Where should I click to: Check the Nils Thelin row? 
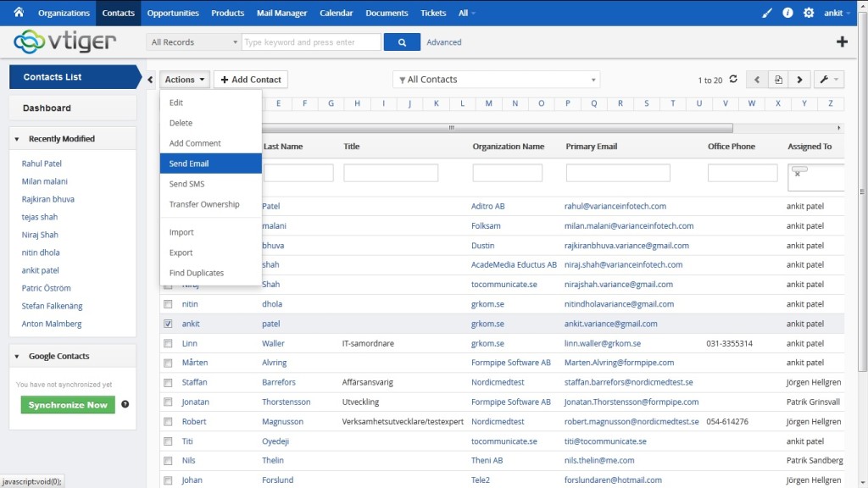[168, 460]
